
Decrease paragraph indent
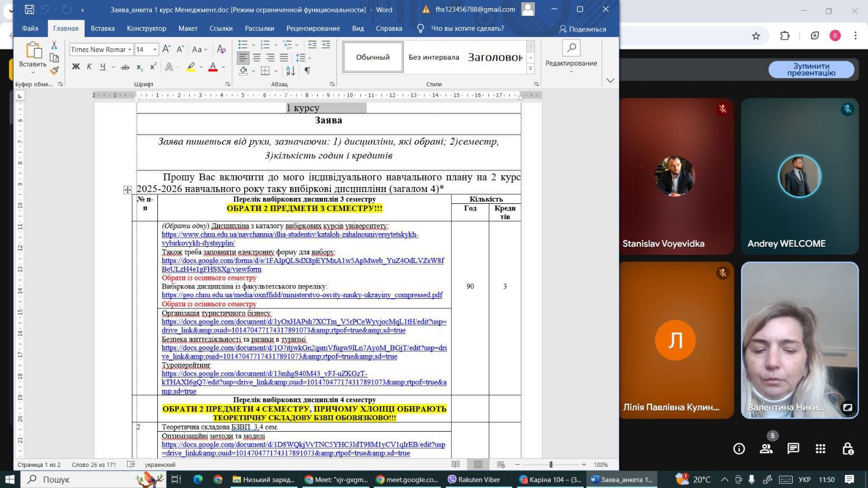tap(312, 44)
